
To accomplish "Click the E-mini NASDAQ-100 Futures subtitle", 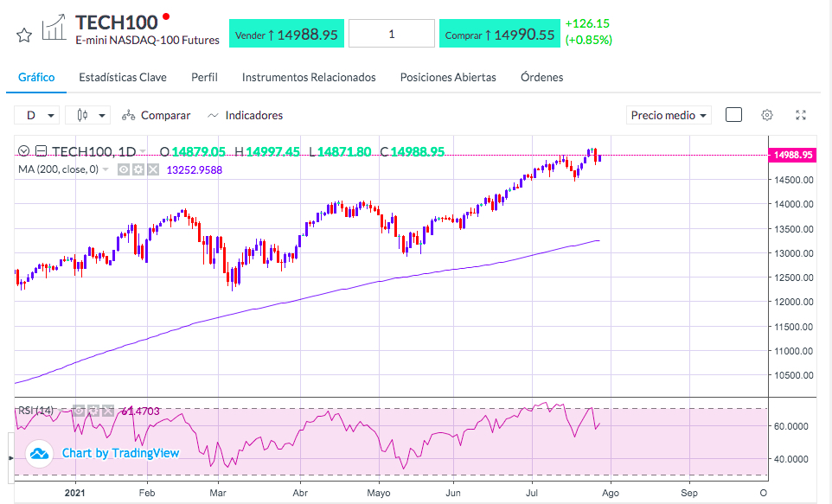I will [147, 41].
